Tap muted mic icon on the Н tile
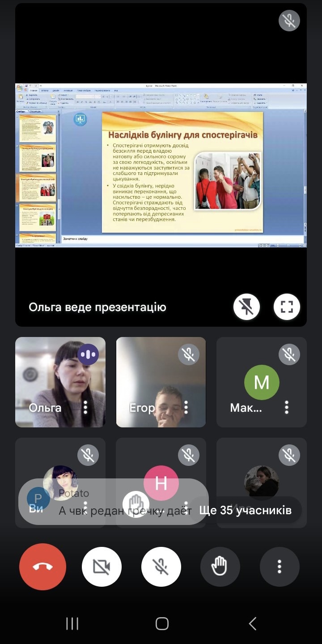The width and height of the screenshot is (322, 644). [x=189, y=455]
